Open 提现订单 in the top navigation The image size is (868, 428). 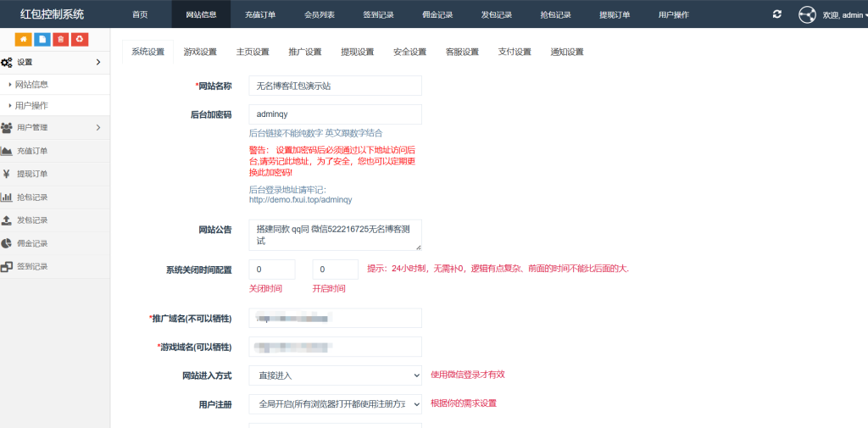615,14
